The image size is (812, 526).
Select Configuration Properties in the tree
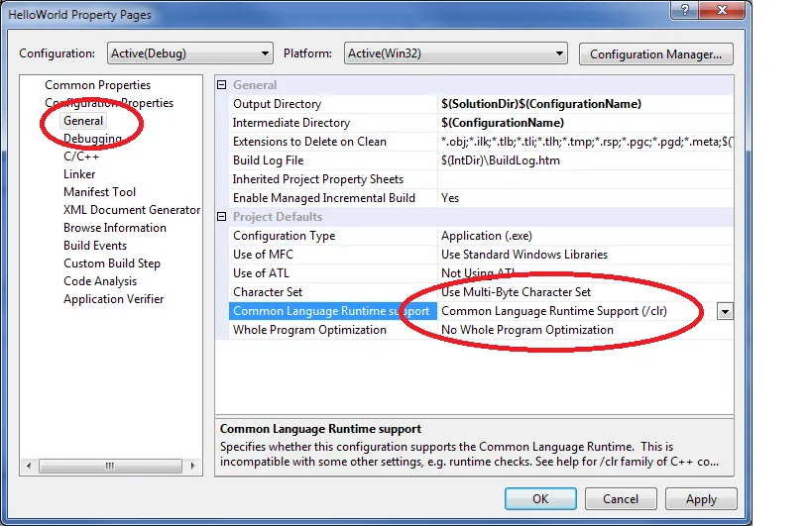point(109,103)
